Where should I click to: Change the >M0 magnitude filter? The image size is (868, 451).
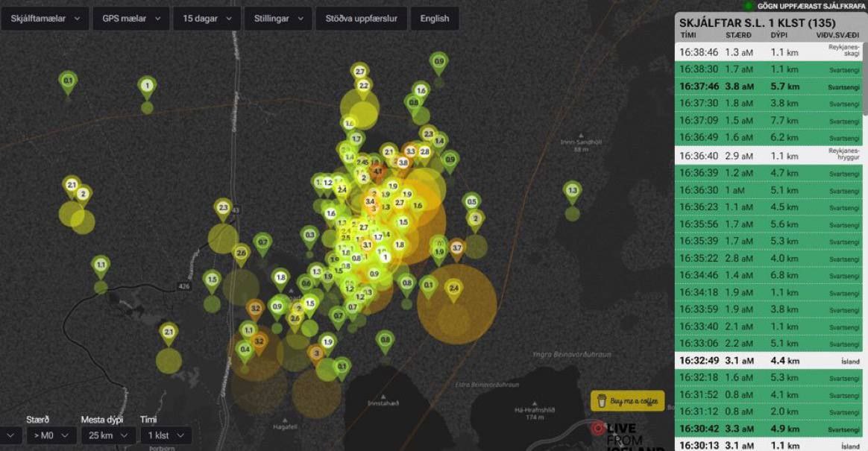click(x=51, y=435)
